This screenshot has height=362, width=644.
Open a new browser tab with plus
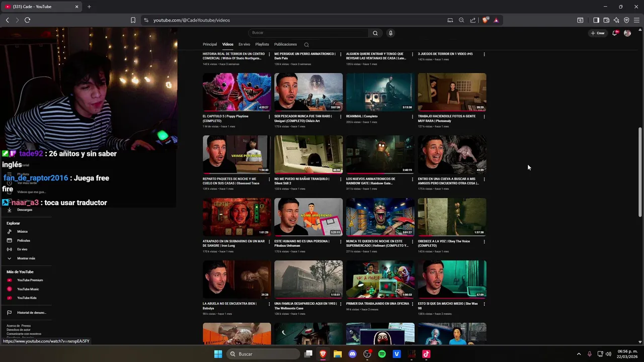pos(89,7)
